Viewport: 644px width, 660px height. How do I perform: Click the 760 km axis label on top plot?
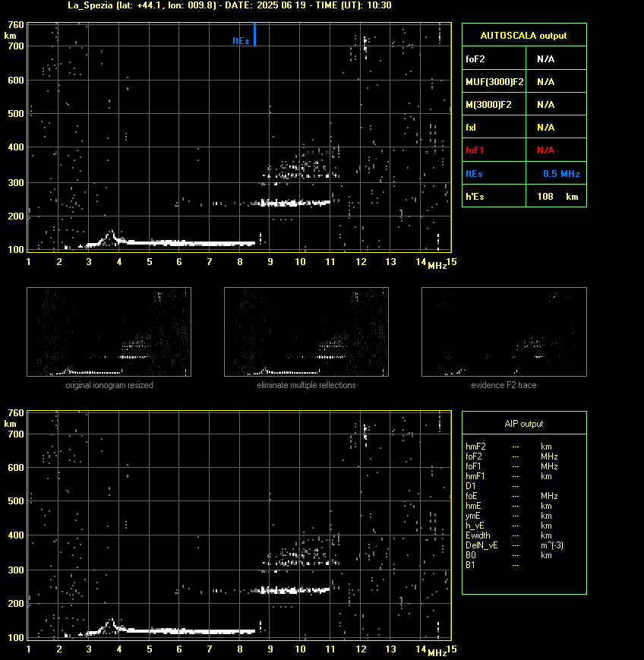coord(16,25)
